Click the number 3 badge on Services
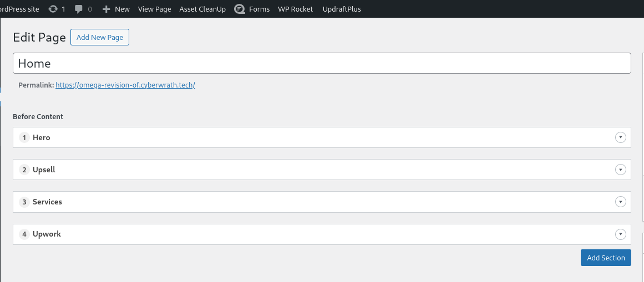This screenshot has width=644, height=282. [x=24, y=202]
